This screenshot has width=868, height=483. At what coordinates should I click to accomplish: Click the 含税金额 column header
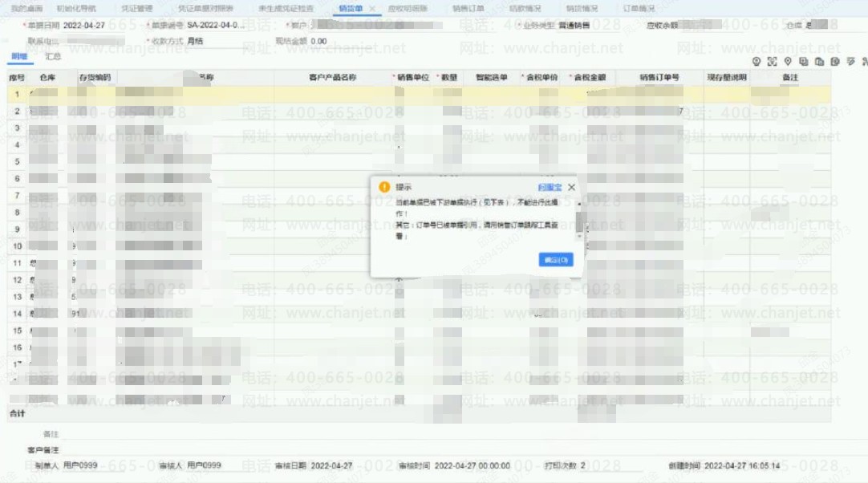pyautogui.click(x=590, y=78)
